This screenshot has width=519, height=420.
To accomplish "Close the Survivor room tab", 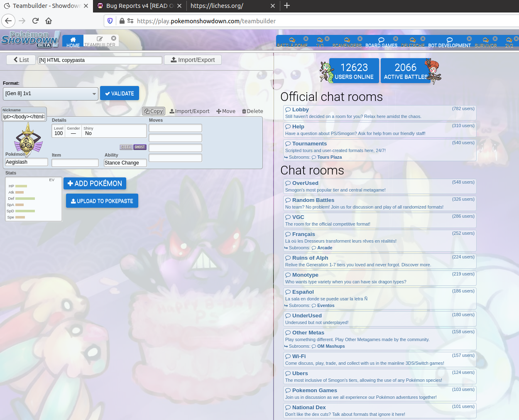I will (x=495, y=39).
